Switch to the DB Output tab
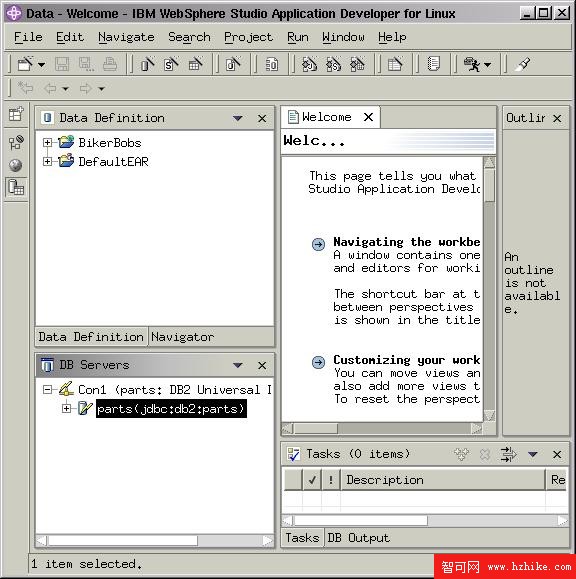 (358, 538)
